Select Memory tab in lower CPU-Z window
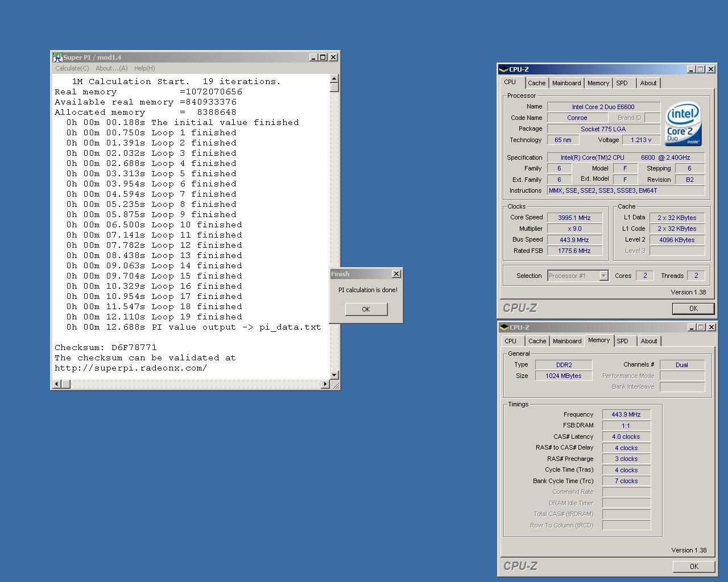728x582 pixels. click(599, 340)
